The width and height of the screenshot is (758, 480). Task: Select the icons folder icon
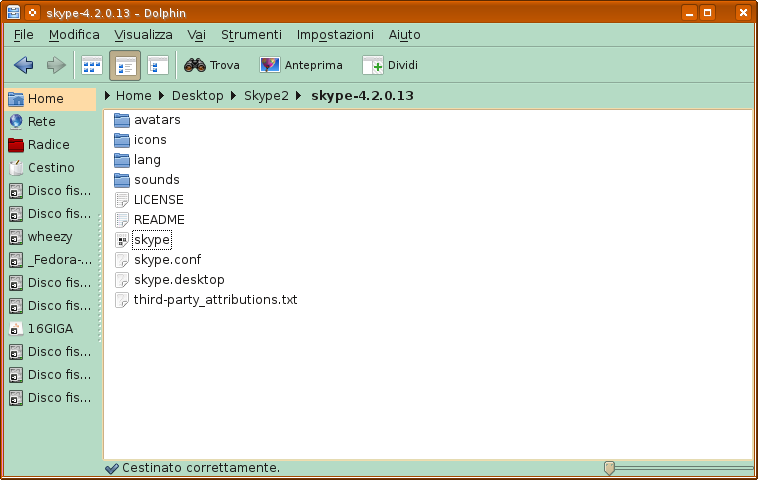(x=122, y=140)
